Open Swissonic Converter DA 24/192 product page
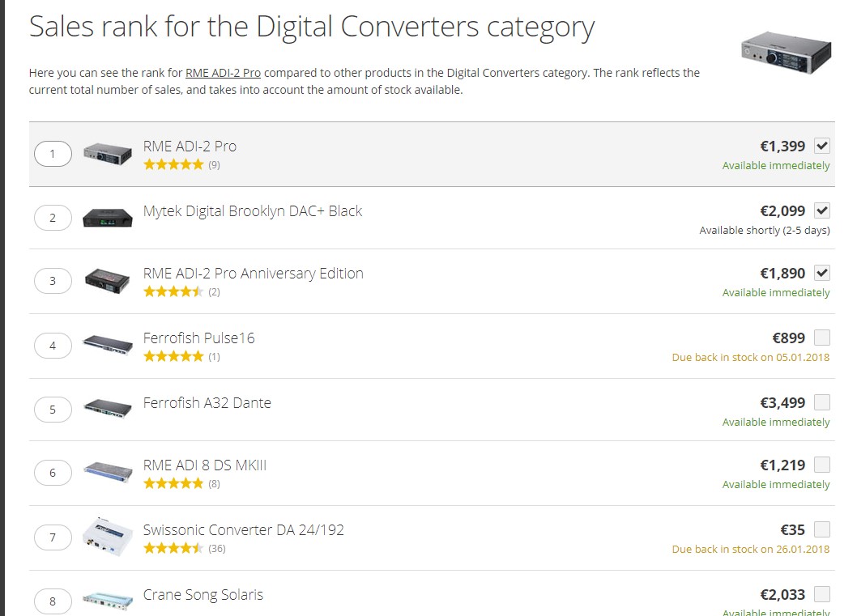The image size is (857, 616). click(x=244, y=530)
